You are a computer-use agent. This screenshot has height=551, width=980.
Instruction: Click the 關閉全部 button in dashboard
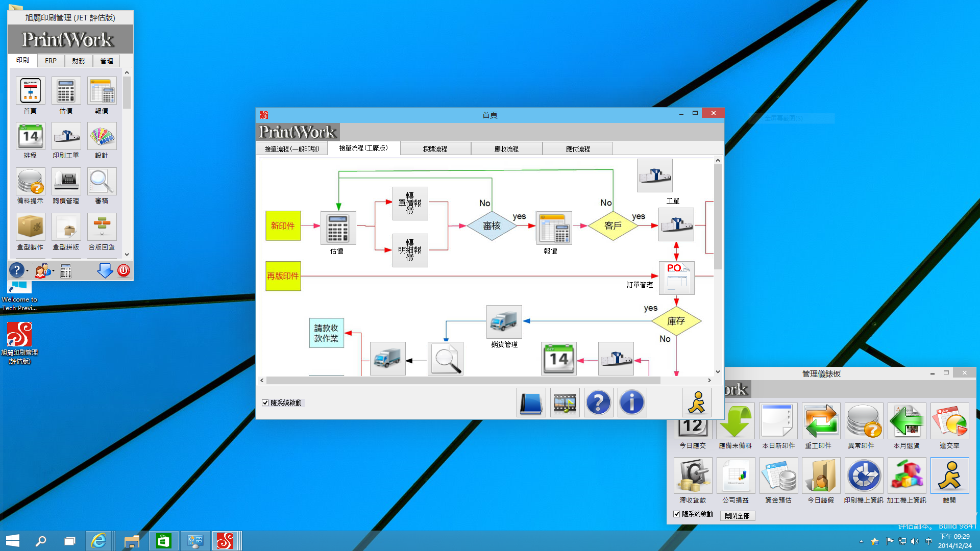point(738,516)
